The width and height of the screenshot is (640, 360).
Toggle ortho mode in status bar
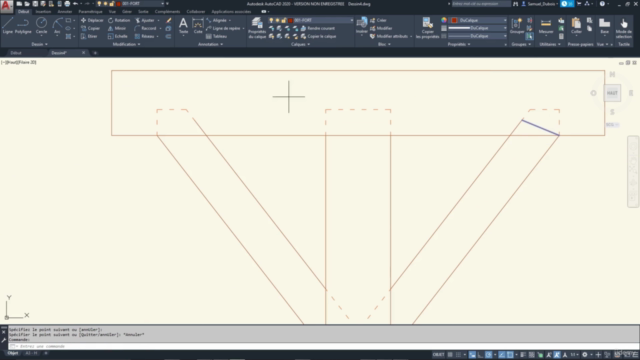(x=480, y=355)
